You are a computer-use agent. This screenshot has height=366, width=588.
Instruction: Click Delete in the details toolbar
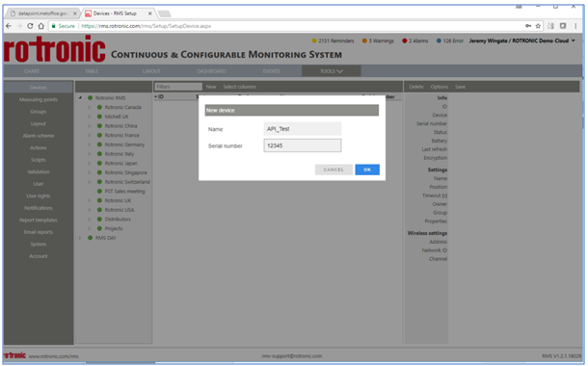pyautogui.click(x=416, y=87)
